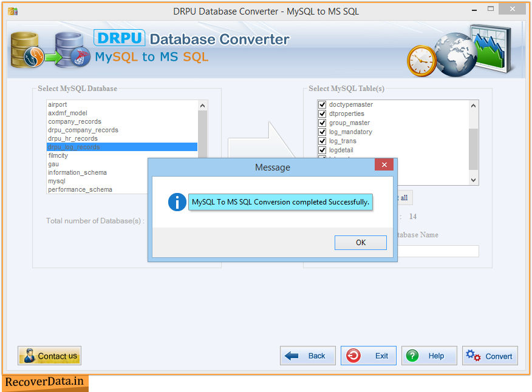Image resolution: width=532 pixels, height=392 pixels.
Task: Select the drpu_company_records database
Action: pos(122,130)
